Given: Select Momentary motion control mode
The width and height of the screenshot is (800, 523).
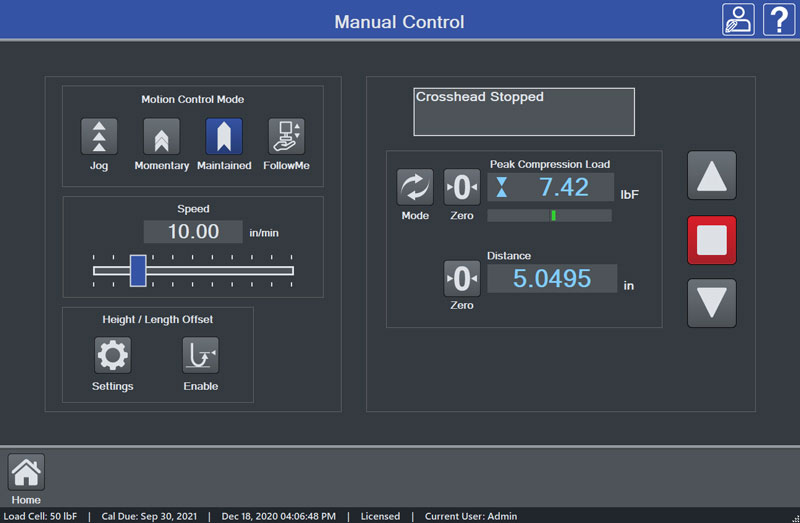Looking at the screenshot, I should (x=161, y=137).
